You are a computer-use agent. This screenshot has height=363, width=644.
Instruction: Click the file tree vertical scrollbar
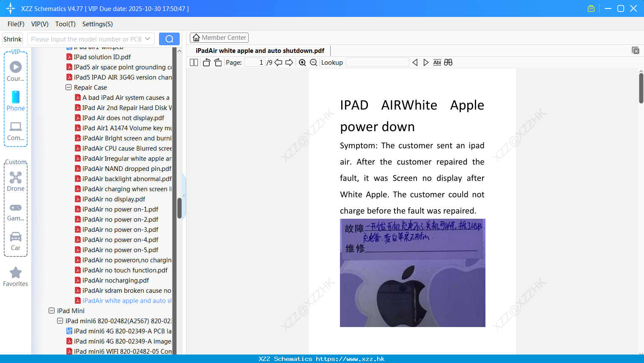click(x=179, y=207)
